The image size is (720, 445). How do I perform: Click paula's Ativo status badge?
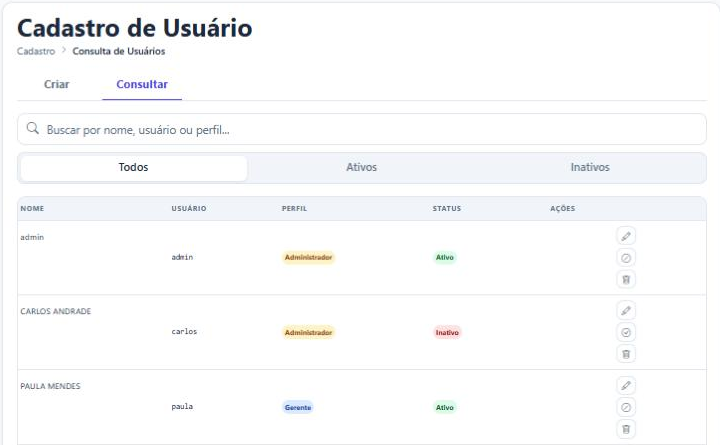(x=444, y=407)
